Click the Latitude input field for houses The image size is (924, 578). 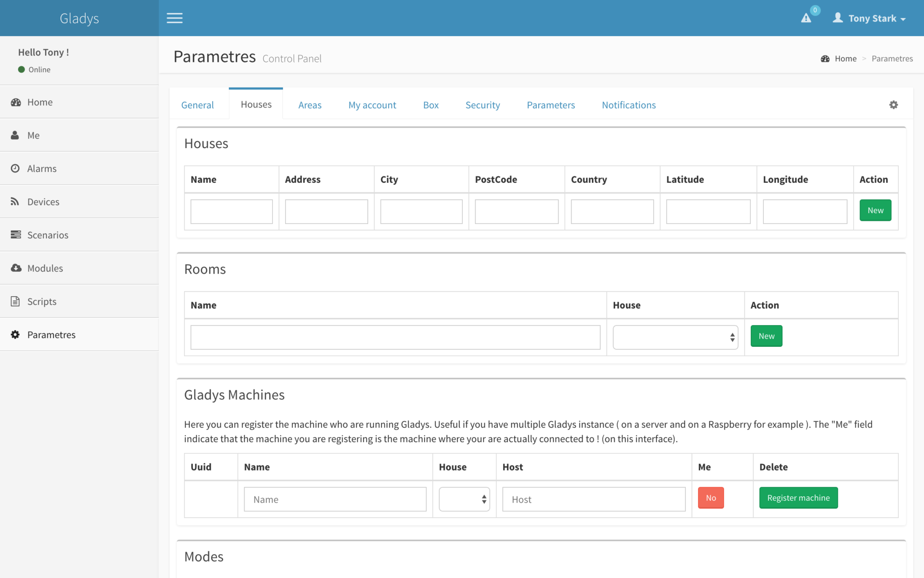tap(708, 211)
